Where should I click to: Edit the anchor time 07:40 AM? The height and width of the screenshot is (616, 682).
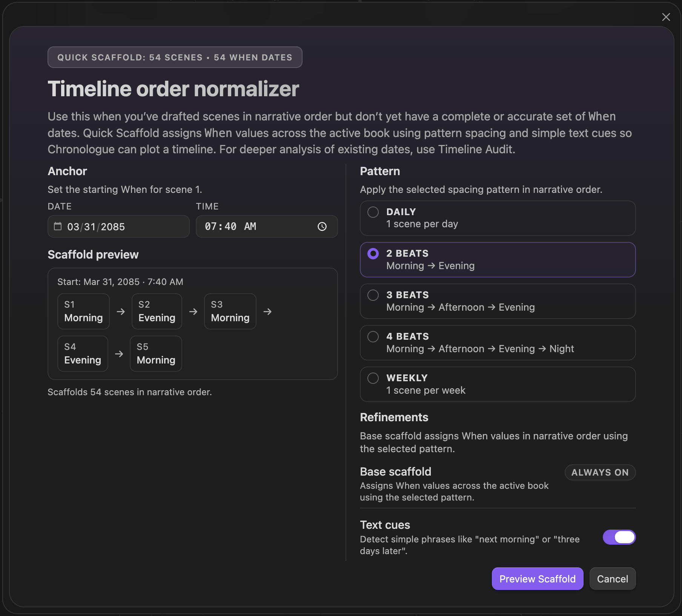click(x=267, y=226)
